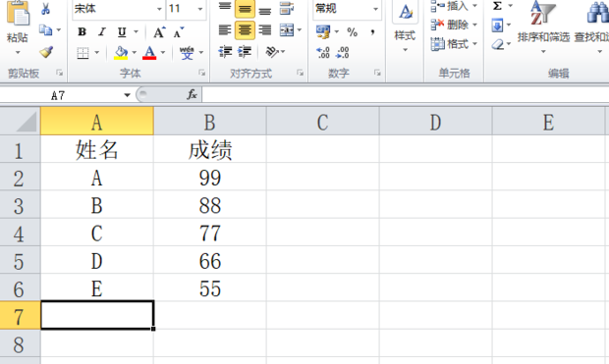The width and height of the screenshot is (609, 364).
Task: Toggle italic formatting
Action: tap(102, 31)
